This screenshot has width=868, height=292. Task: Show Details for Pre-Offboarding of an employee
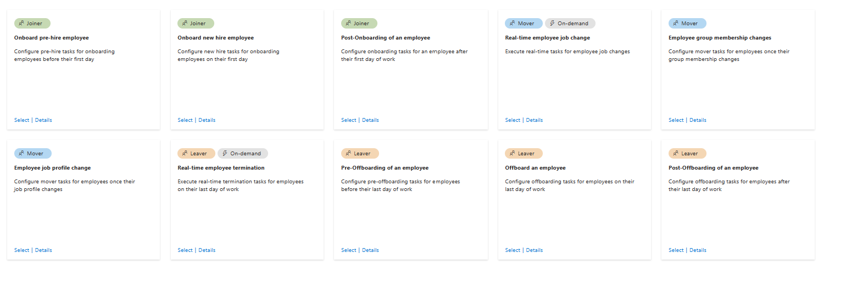pyautogui.click(x=370, y=250)
